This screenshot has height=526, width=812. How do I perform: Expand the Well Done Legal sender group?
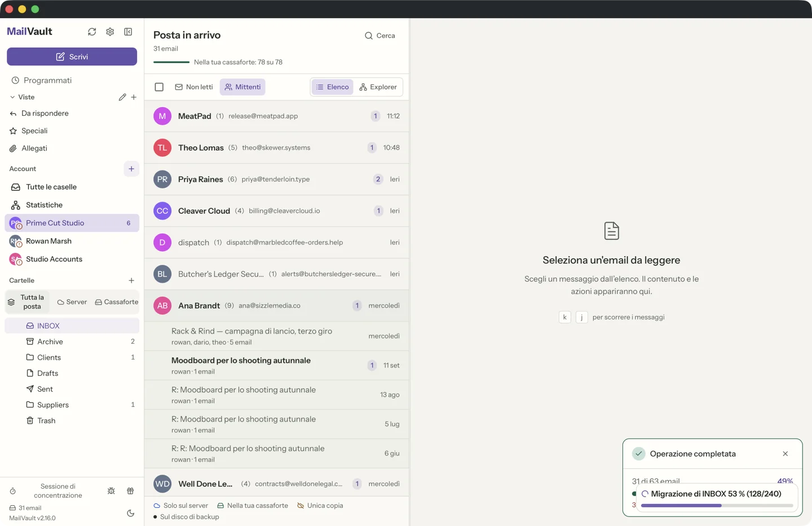[x=276, y=484]
